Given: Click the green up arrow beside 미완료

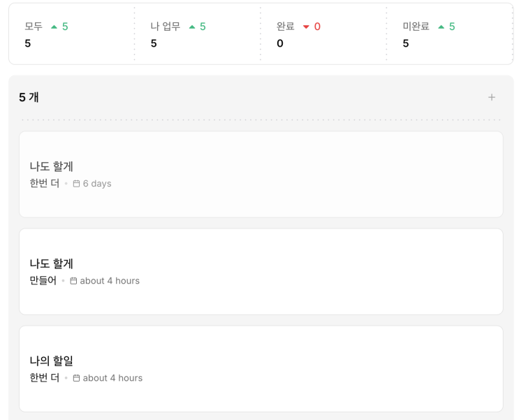Looking at the screenshot, I should 441,27.
